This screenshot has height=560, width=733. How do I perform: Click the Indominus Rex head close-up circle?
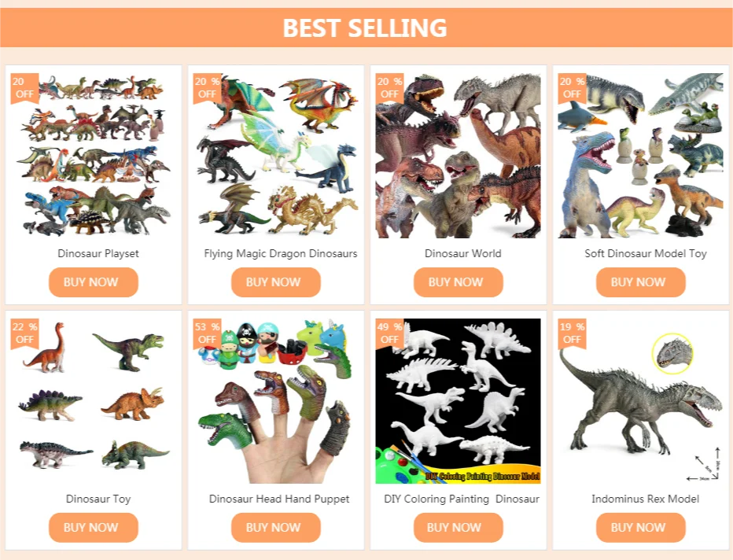672,354
